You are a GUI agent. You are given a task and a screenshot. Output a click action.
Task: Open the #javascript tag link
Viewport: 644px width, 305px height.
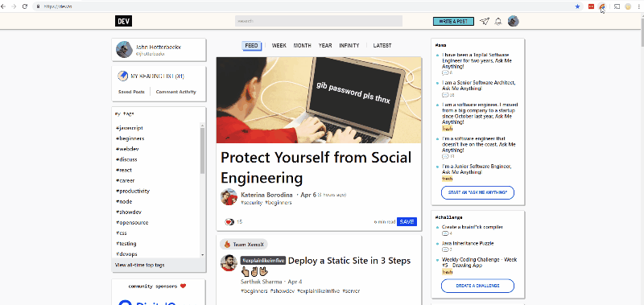click(130, 128)
